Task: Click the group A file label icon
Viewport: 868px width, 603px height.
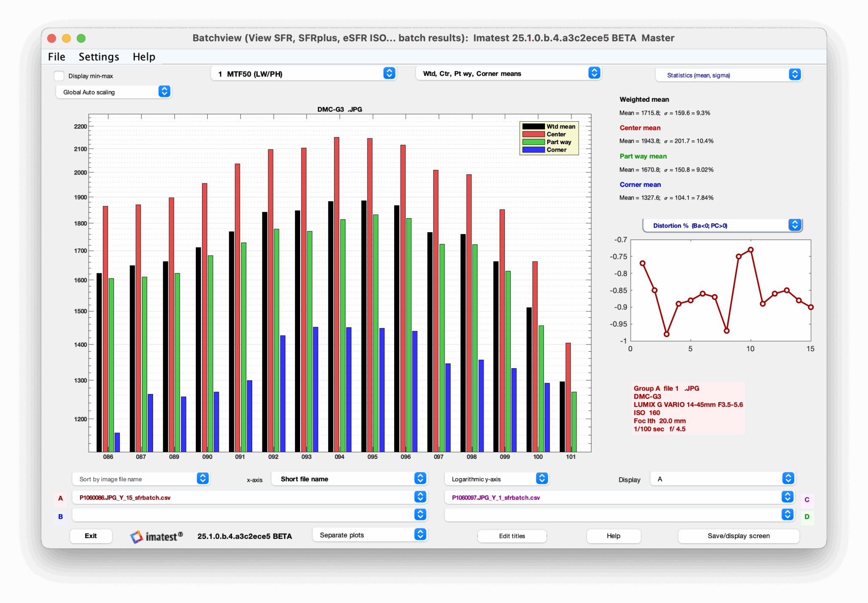Action: point(61,498)
